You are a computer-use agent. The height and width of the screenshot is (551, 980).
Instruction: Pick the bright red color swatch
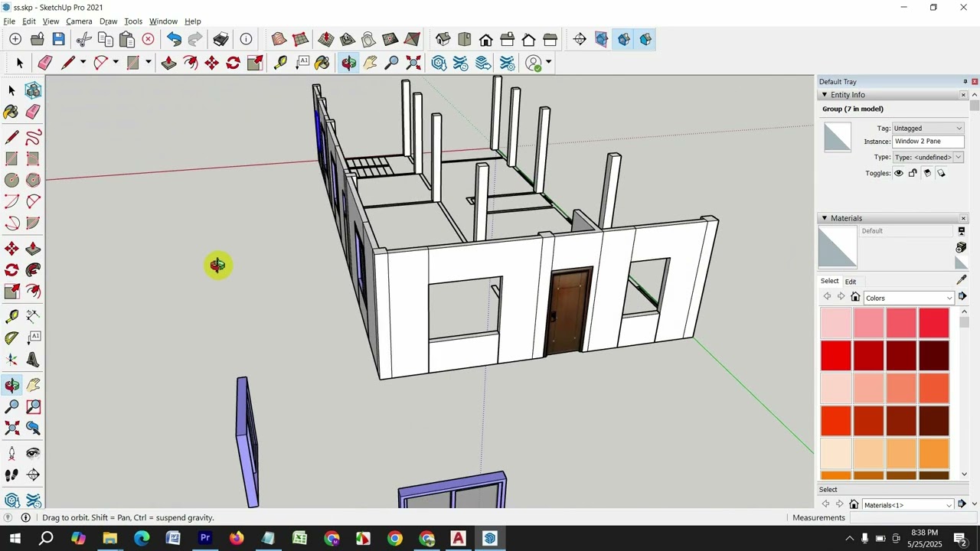point(836,356)
